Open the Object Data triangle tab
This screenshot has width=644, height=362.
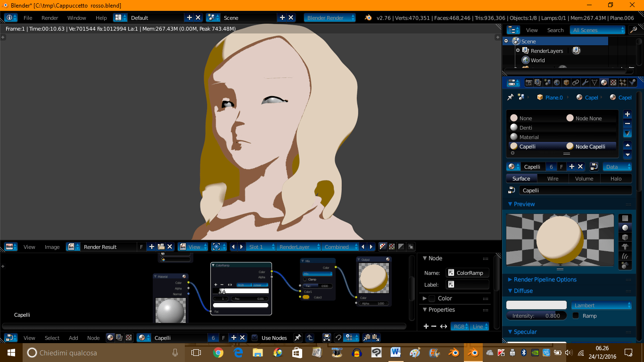click(594, 82)
